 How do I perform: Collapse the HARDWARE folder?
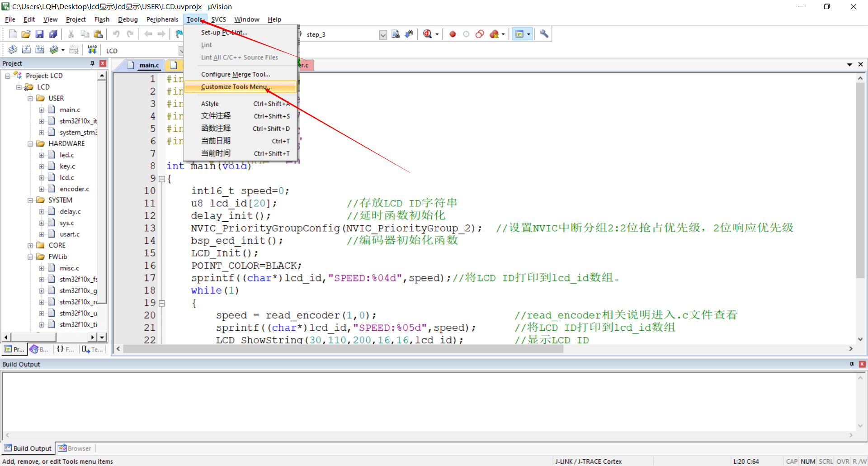pos(30,144)
